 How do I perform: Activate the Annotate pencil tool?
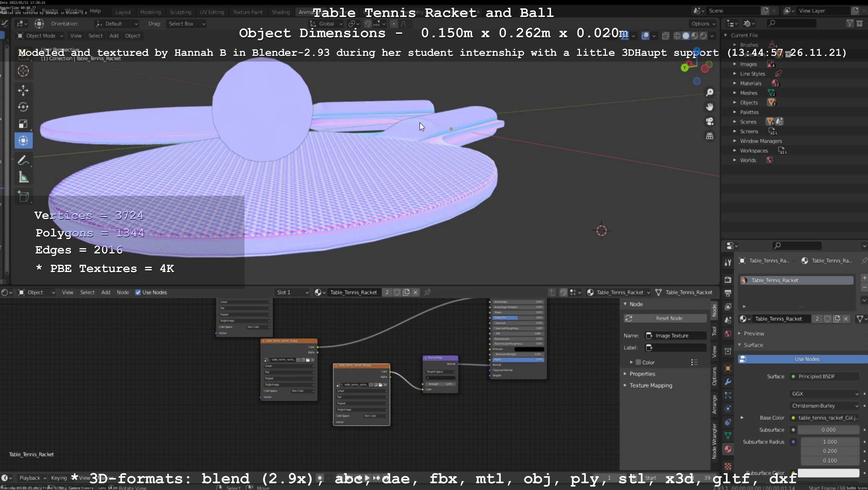coord(23,160)
